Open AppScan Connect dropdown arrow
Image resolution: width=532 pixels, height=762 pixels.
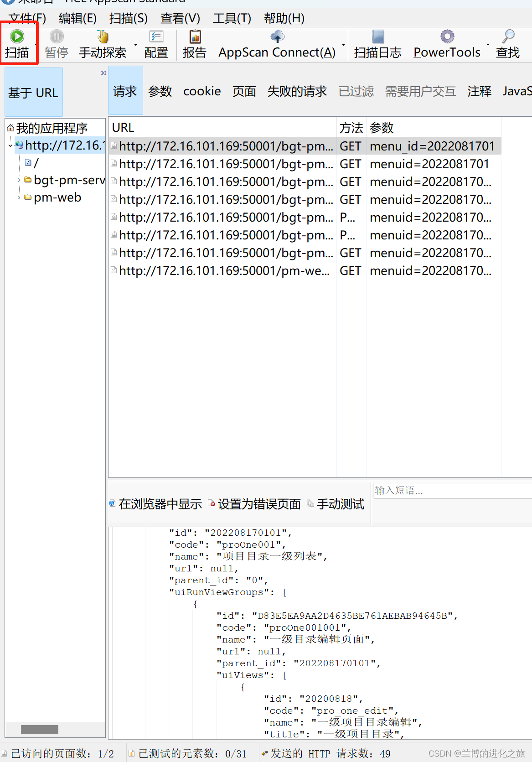click(343, 45)
